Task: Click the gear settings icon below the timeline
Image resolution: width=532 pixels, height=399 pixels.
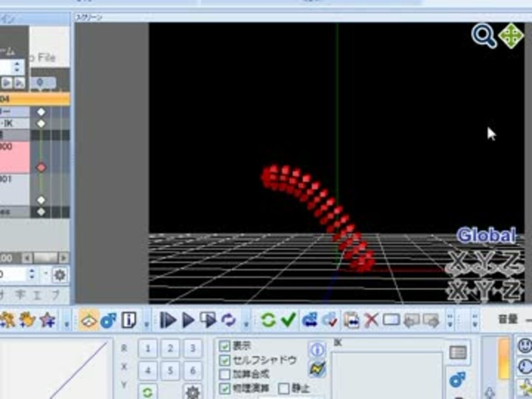Action: 60,275
